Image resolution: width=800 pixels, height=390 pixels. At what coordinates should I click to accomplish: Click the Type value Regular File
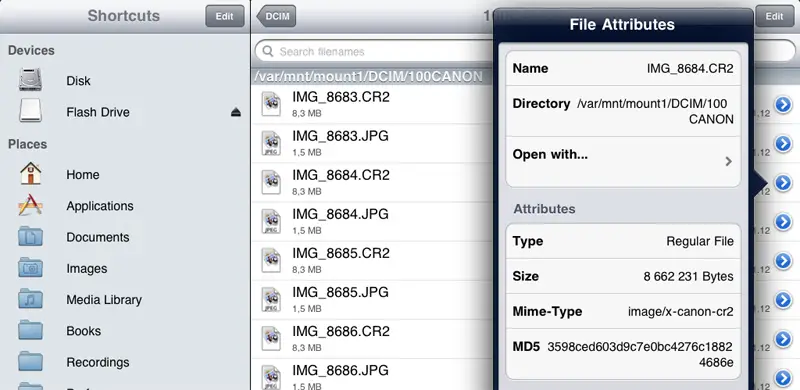[700, 241]
